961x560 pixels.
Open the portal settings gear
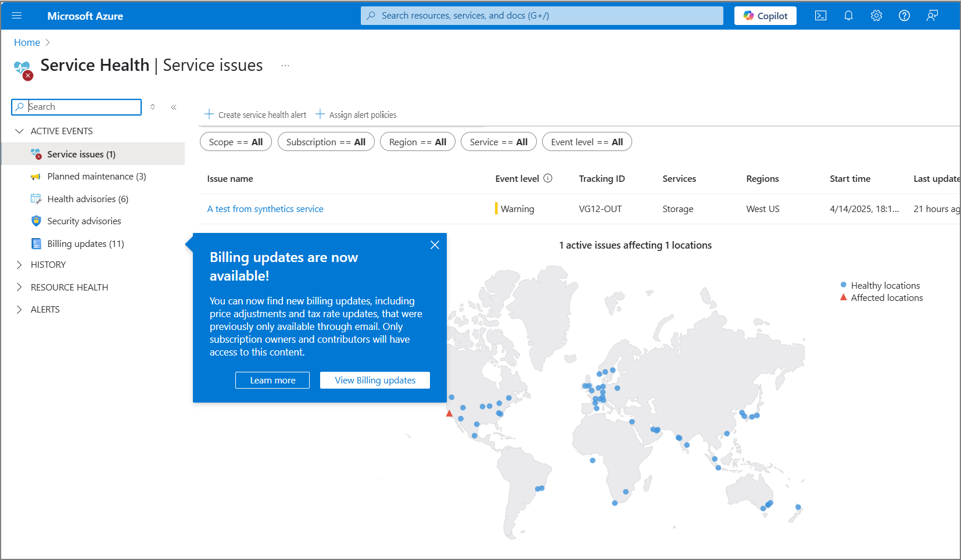click(876, 16)
